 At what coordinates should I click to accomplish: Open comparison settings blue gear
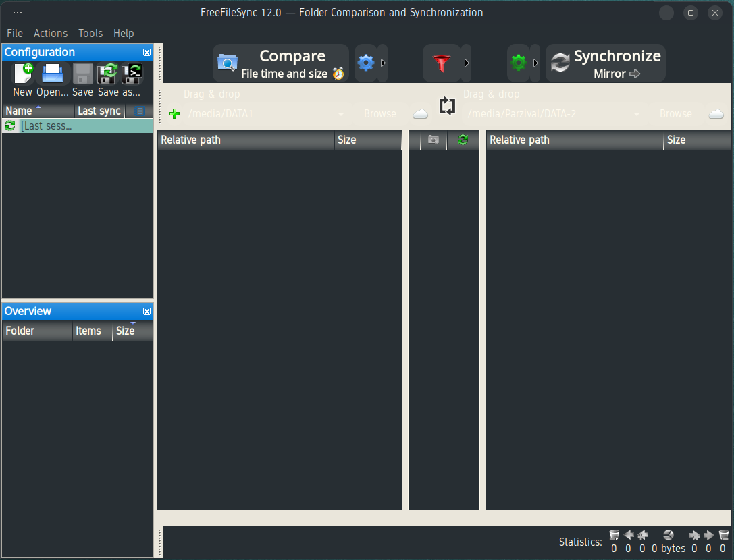point(365,63)
